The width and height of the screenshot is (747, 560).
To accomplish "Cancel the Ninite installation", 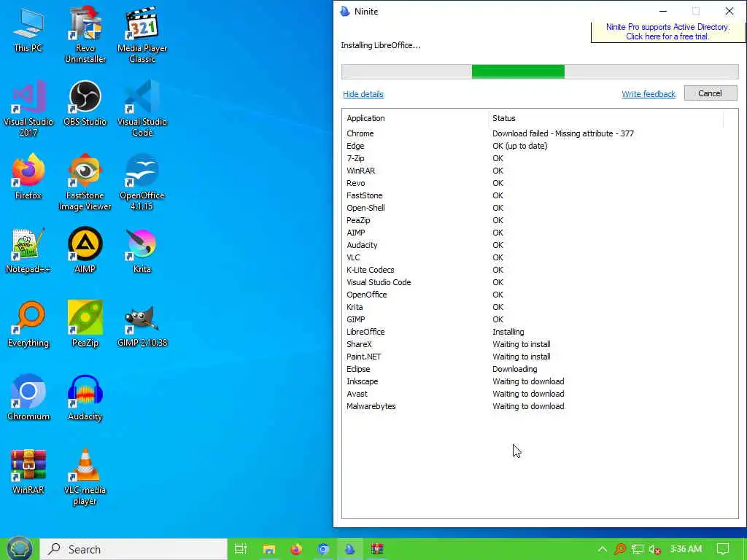I will tap(711, 93).
